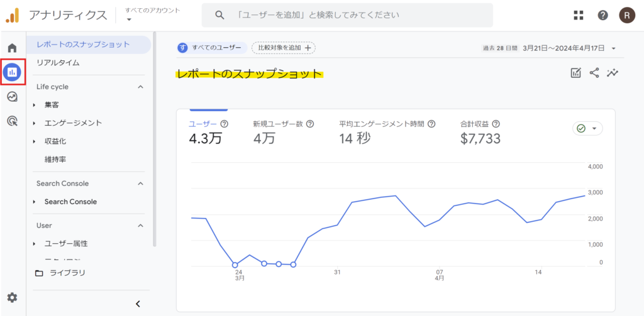Open the data quality checkmark dropdown

coord(587,128)
